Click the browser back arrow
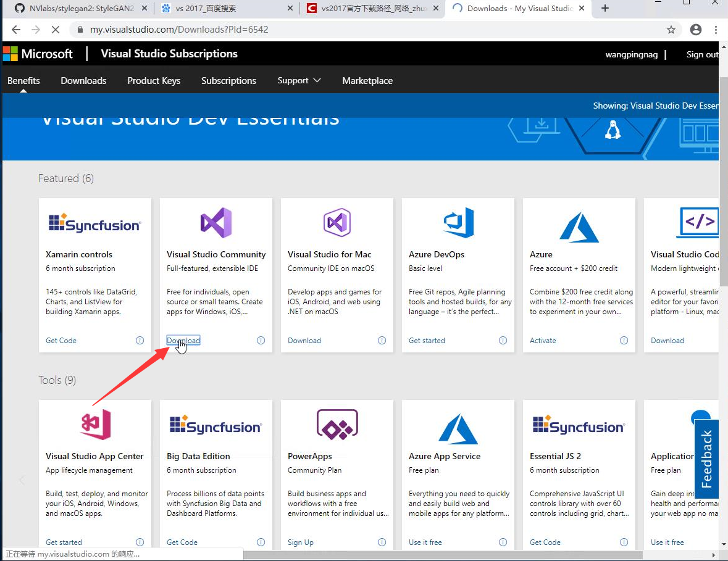 (x=16, y=30)
